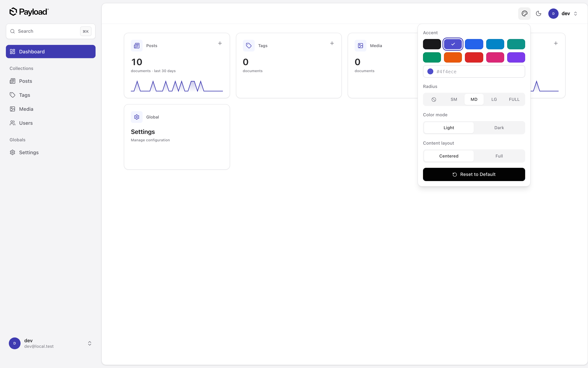The image size is (588, 368).
Task: Open Tags collection in sidebar
Action: click(51, 95)
